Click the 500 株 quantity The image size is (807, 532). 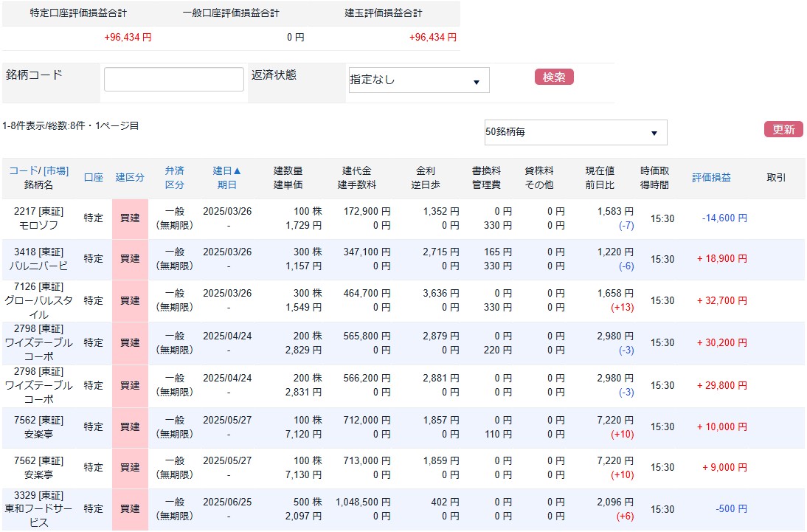pos(308,502)
